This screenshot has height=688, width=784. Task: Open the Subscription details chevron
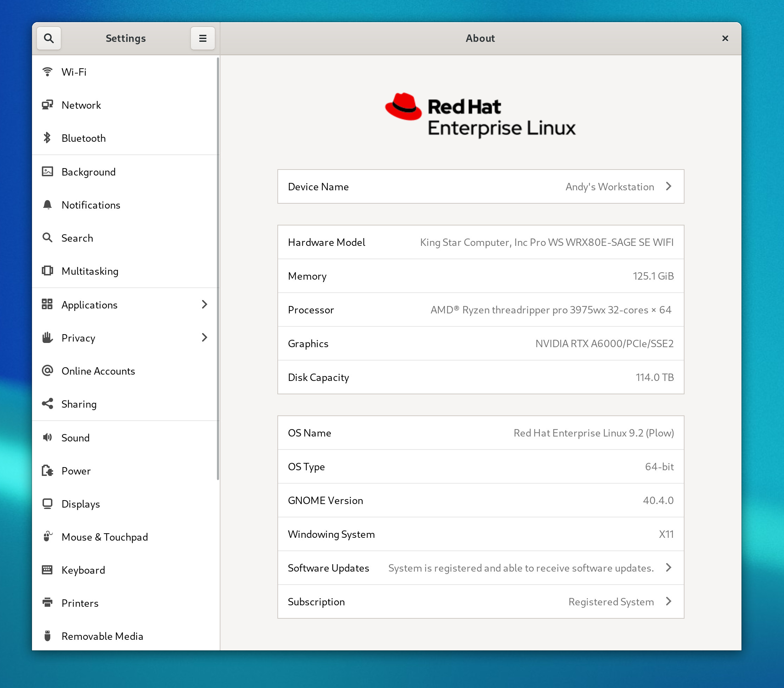(x=669, y=601)
